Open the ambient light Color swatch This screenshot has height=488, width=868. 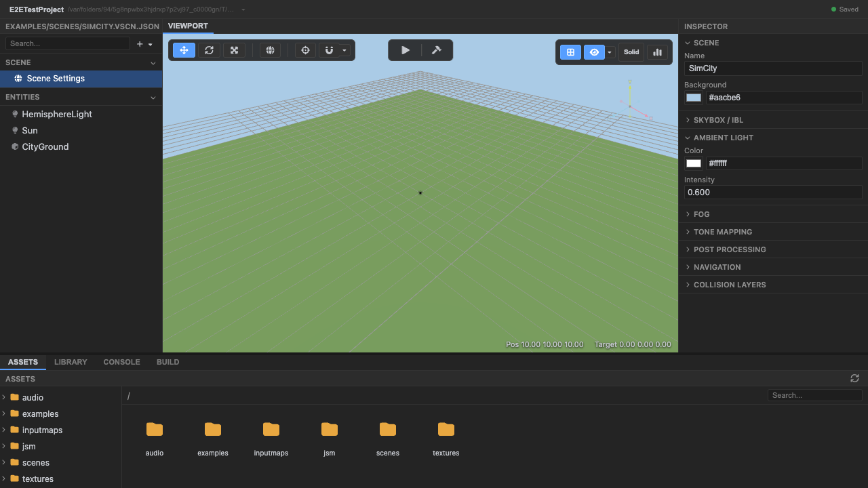pyautogui.click(x=694, y=163)
